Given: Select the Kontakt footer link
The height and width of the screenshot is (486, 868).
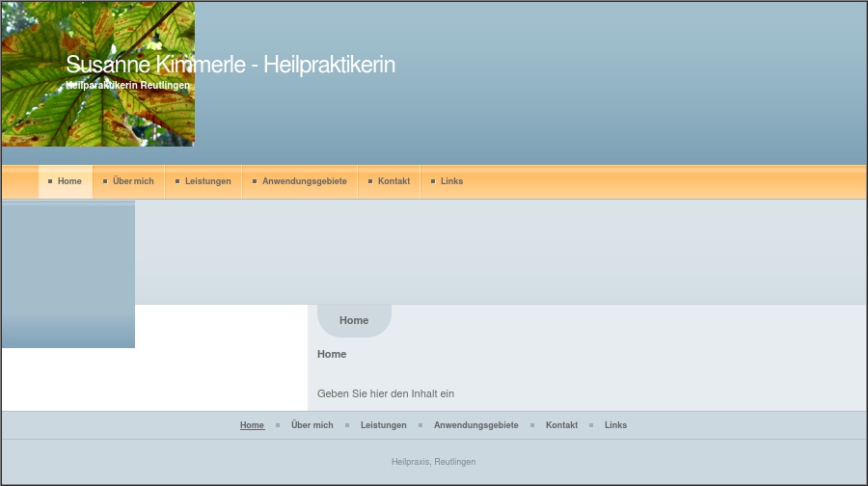Looking at the screenshot, I should click(x=561, y=425).
